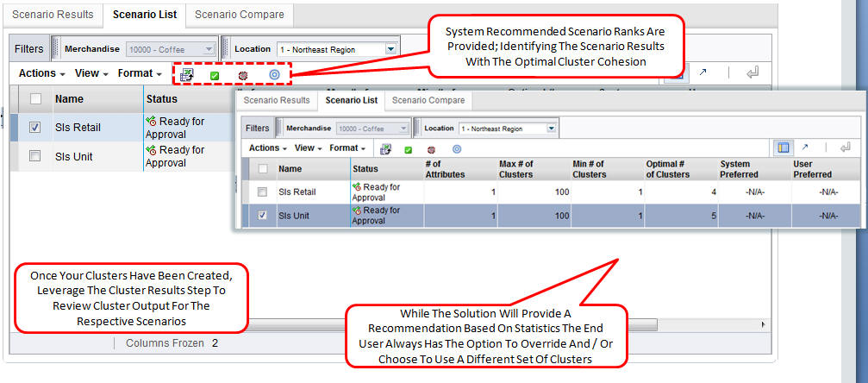The image size is (868, 383).
Task: Click green checkmark toolbar icon in front panel
Action: (408, 149)
